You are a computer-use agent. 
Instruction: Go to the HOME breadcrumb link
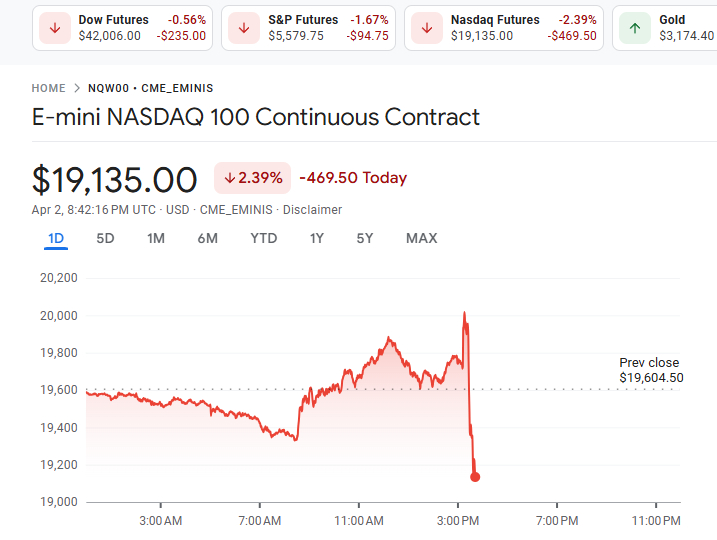coord(49,89)
